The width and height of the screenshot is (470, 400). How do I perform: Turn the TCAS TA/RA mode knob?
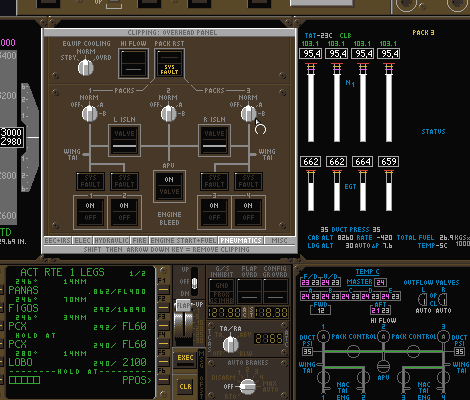tap(230, 344)
